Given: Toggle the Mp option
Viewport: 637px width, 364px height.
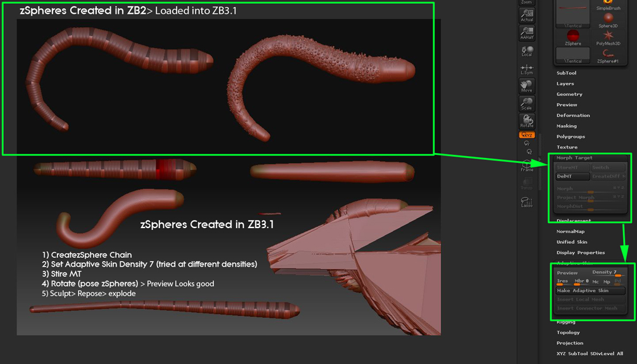Looking at the screenshot, I should coord(607,282).
